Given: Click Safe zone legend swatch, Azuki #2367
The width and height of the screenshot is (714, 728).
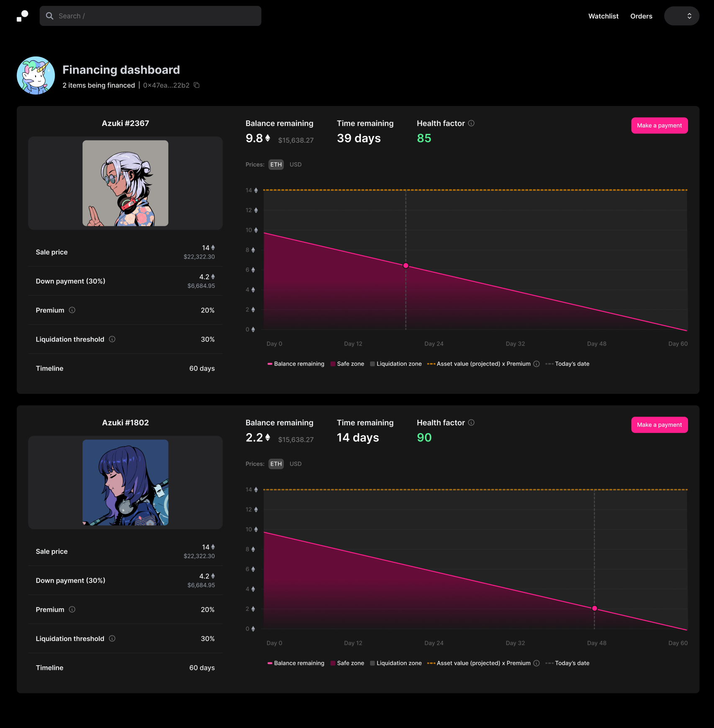Looking at the screenshot, I should click(333, 364).
